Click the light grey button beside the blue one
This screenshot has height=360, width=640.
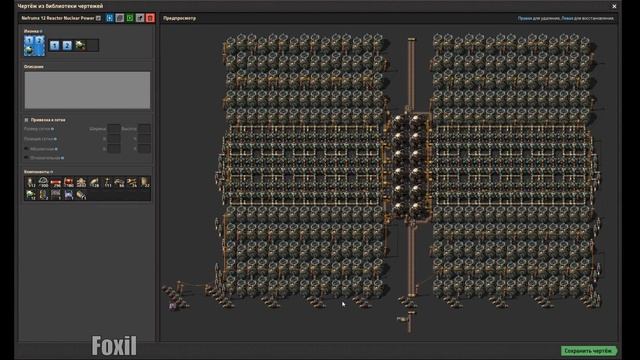point(120,18)
